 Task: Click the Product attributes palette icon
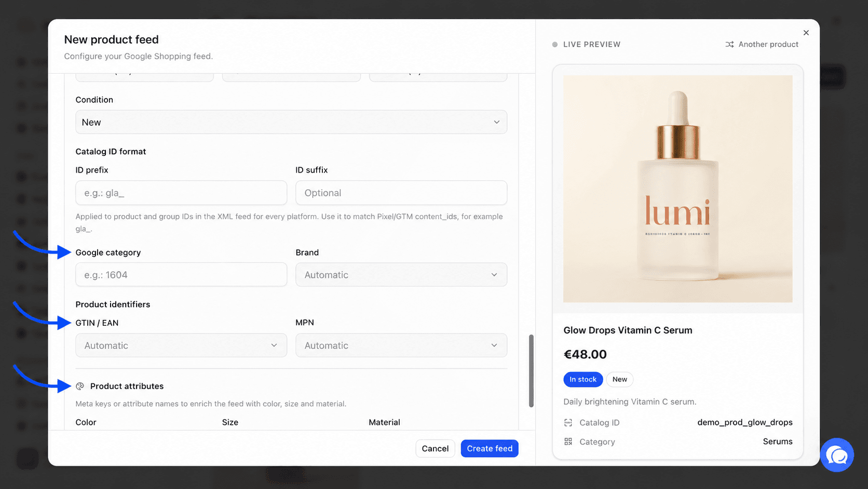pyautogui.click(x=80, y=386)
